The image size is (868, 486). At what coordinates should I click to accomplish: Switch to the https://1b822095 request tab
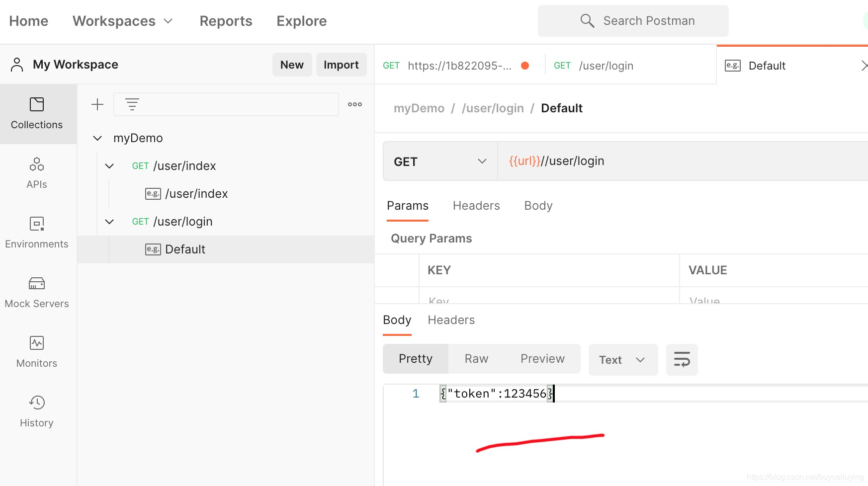460,66
